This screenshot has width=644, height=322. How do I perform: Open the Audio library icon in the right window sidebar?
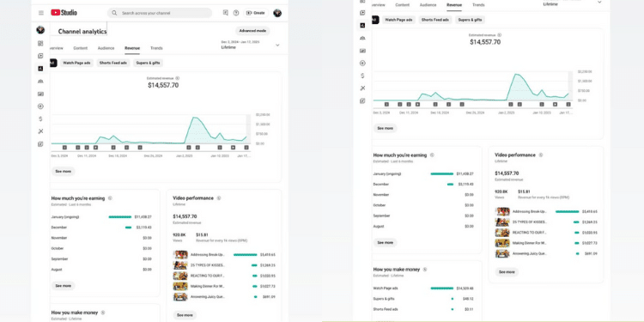pyautogui.click(x=362, y=101)
